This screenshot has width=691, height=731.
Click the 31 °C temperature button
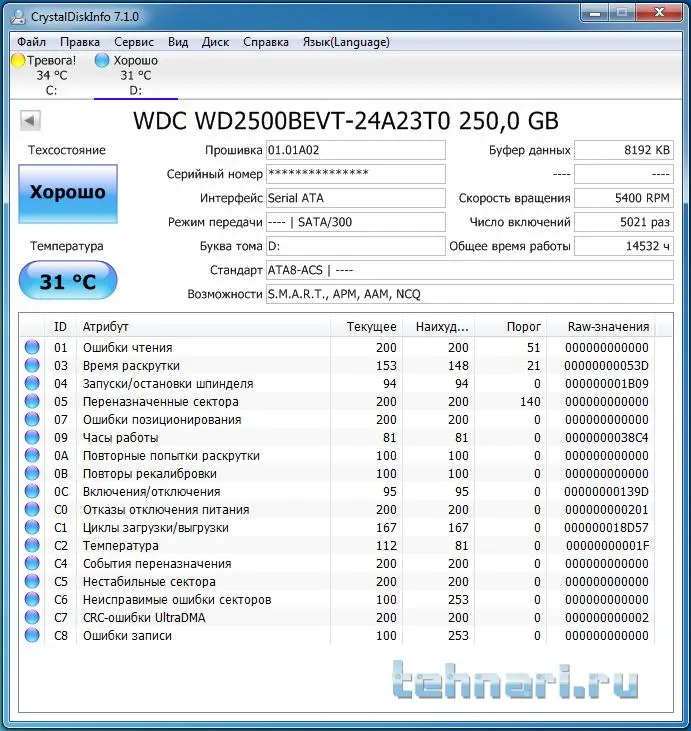click(68, 280)
